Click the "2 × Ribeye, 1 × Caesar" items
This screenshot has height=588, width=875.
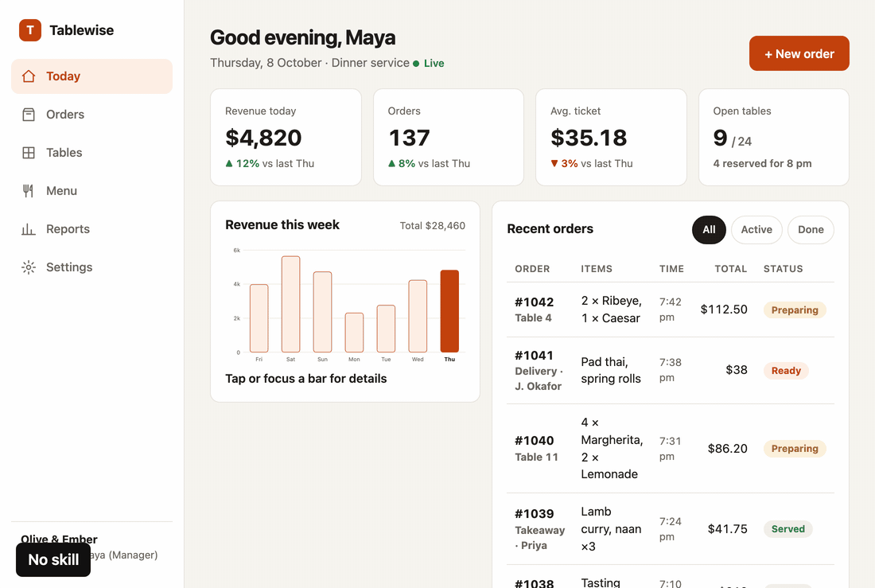coord(611,310)
